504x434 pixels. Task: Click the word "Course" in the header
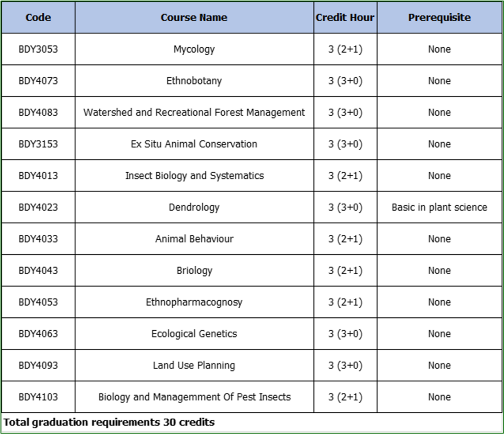tap(177, 18)
